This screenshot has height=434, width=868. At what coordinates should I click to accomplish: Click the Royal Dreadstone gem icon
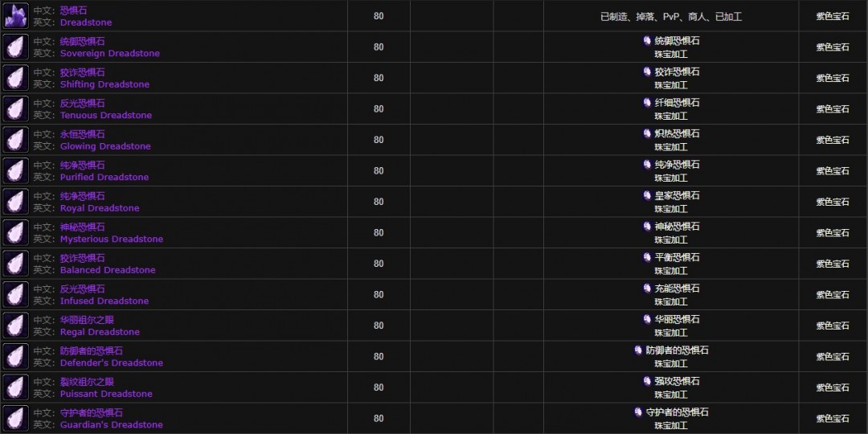click(x=15, y=202)
